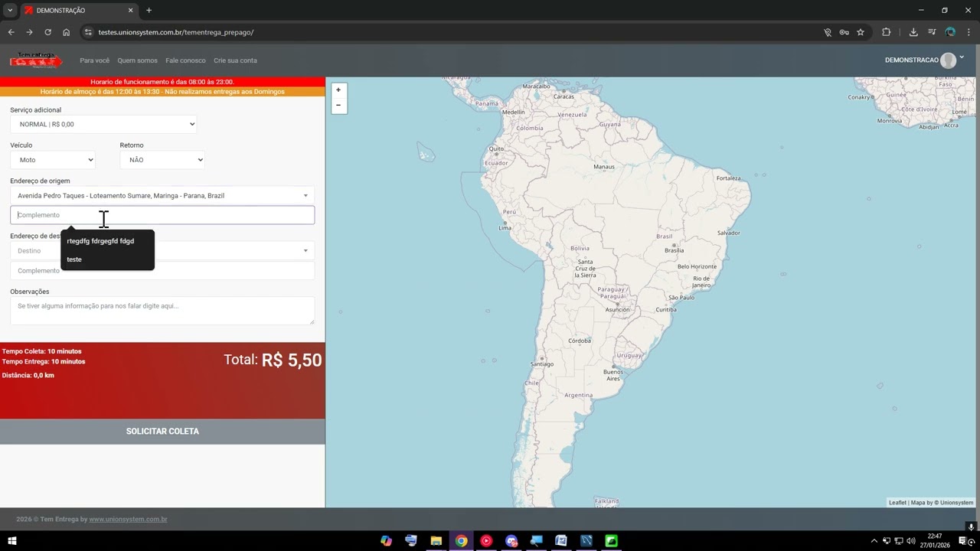
Task: Open the Windows notification center icon
Action: click(x=963, y=541)
